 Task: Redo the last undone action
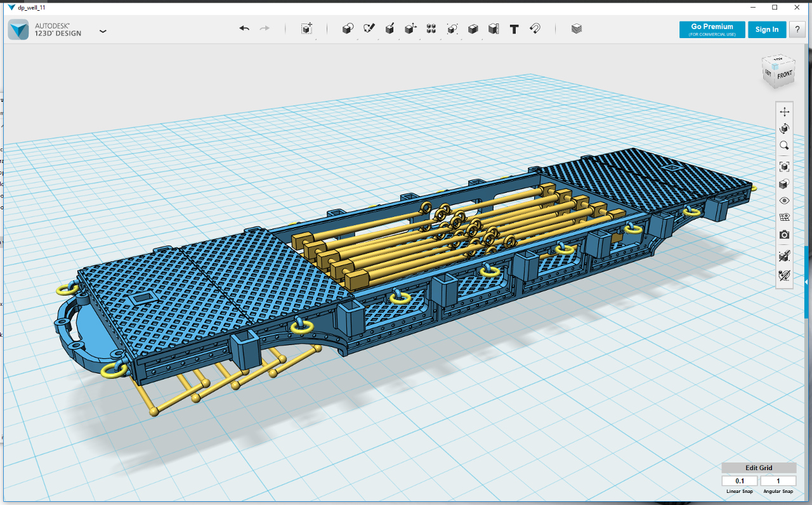tap(265, 29)
